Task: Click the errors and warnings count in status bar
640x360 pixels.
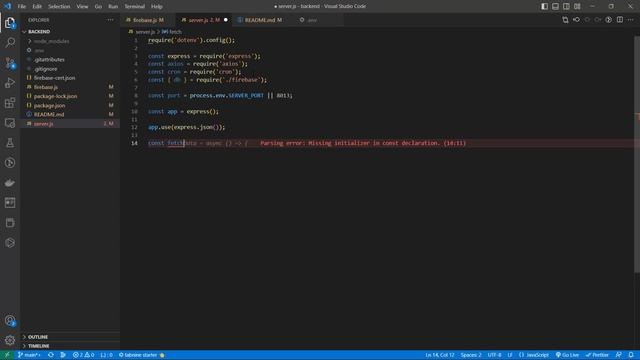Action: point(84,355)
